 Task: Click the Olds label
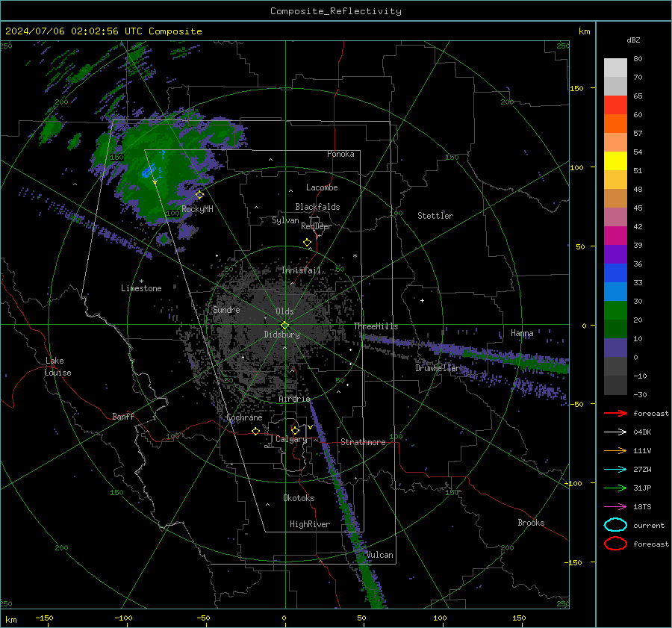coord(284,311)
